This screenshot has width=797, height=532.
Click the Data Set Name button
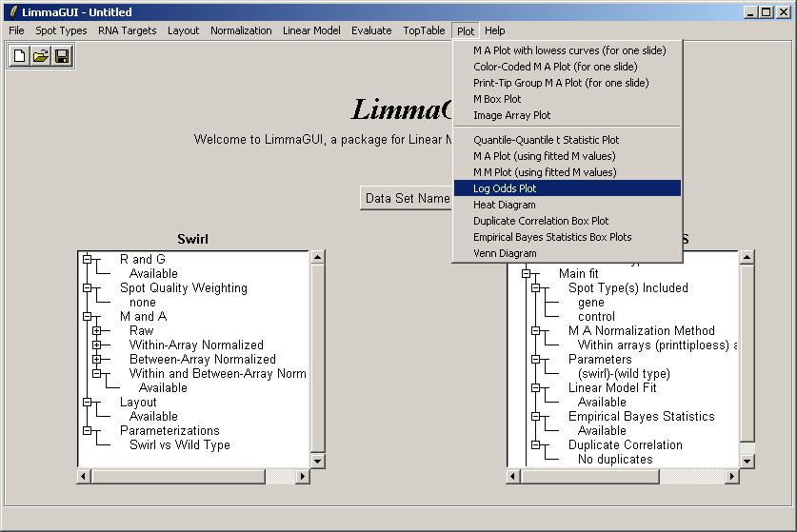(x=408, y=198)
